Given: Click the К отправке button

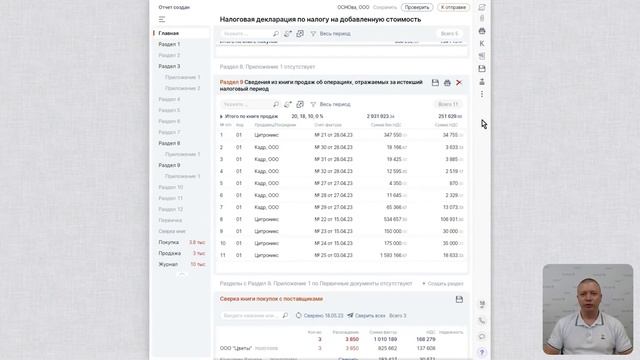Looking at the screenshot, I should click(x=453, y=7).
